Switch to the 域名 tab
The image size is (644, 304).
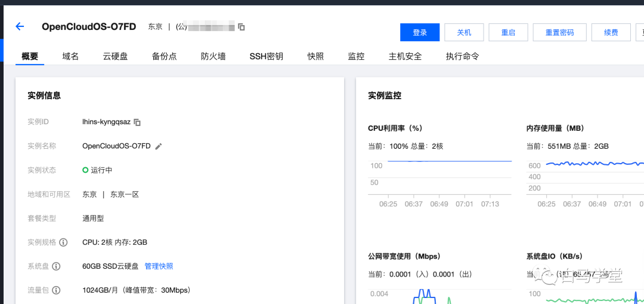[x=70, y=56]
